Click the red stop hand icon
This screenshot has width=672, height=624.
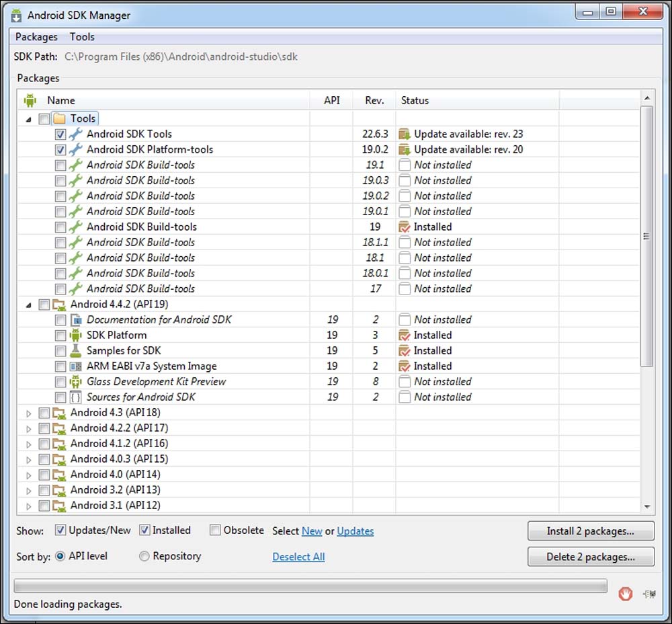pos(626,593)
